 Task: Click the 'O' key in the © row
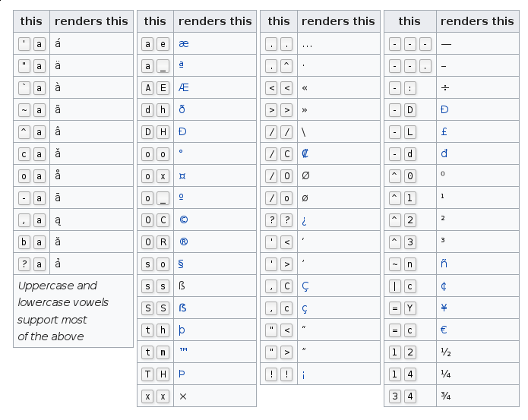pos(148,219)
